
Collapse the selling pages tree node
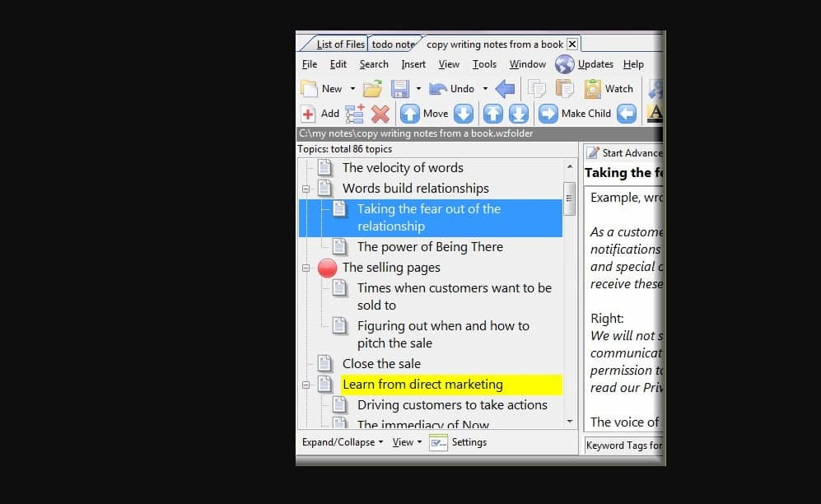click(x=306, y=268)
